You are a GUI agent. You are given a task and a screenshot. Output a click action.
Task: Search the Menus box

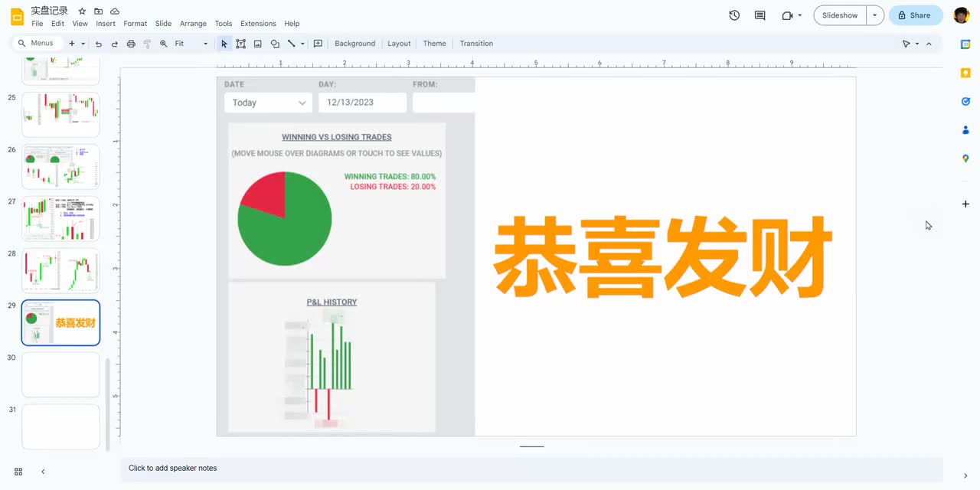tap(39, 44)
